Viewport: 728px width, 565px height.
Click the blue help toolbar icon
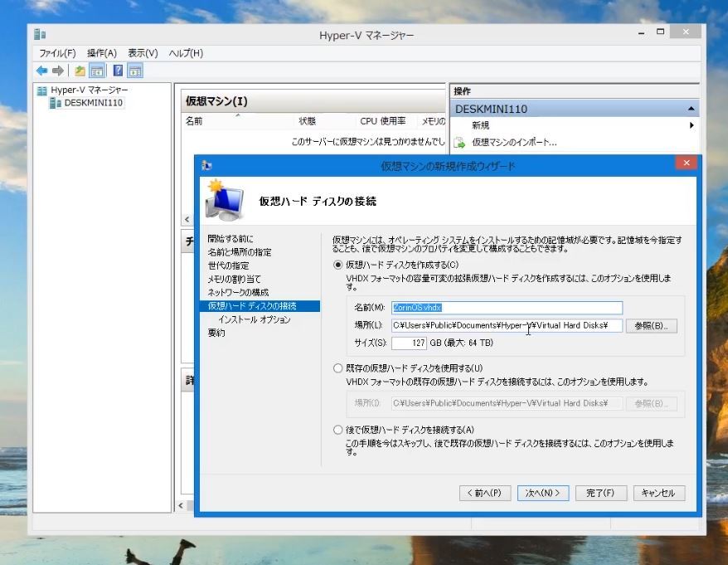[118, 71]
